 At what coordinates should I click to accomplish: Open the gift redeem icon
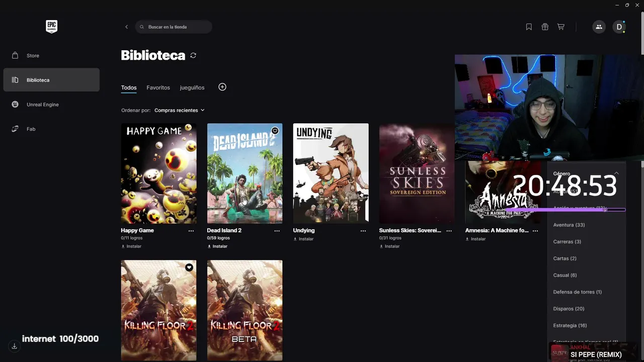pyautogui.click(x=545, y=27)
